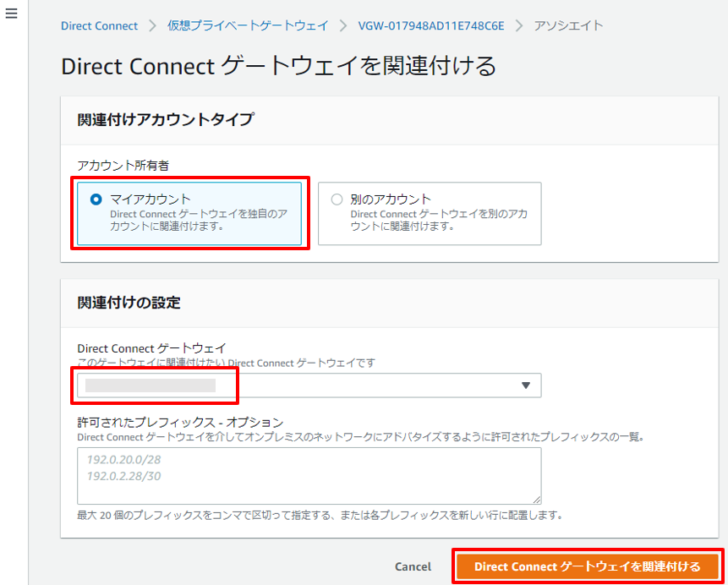This screenshot has height=585, width=728.
Task: Open 仮想プライベートゲートウェイ breadcrumb link
Action: [248, 25]
